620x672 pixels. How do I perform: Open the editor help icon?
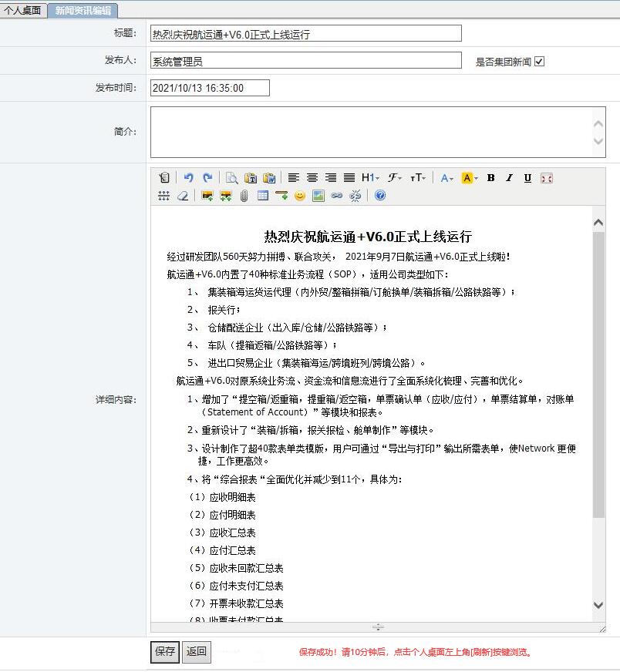pos(379,196)
